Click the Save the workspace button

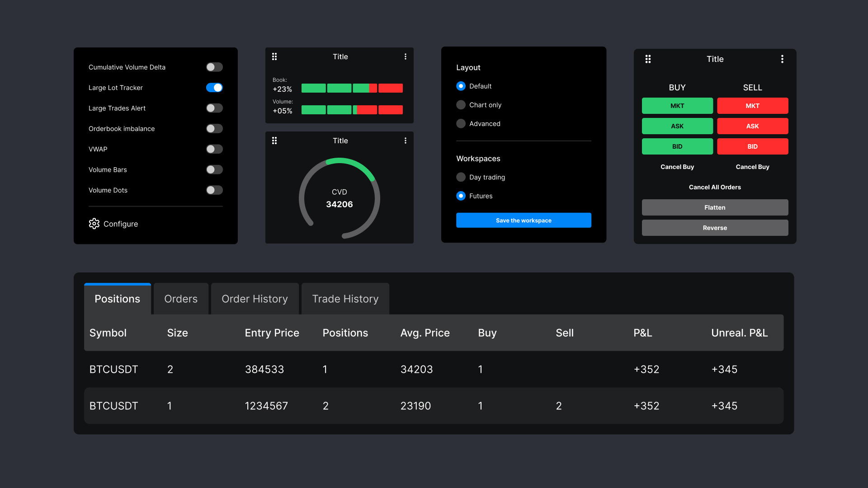523,220
